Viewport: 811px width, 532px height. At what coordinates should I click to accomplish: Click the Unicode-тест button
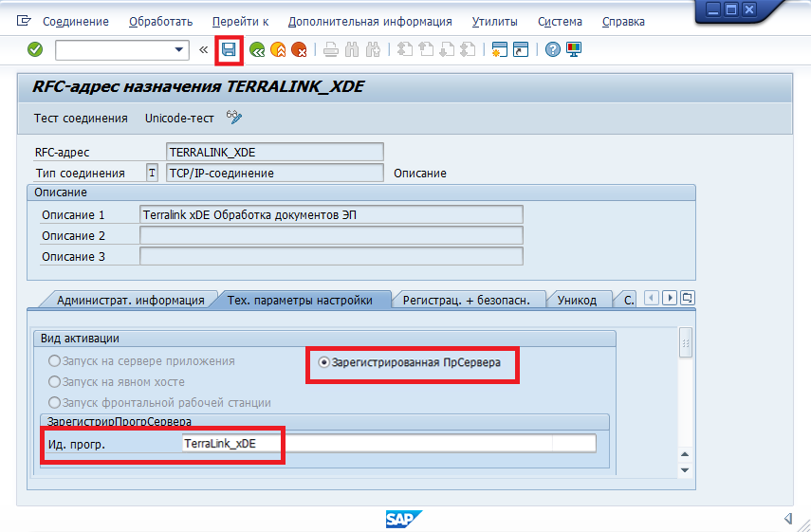click(181, 118)
